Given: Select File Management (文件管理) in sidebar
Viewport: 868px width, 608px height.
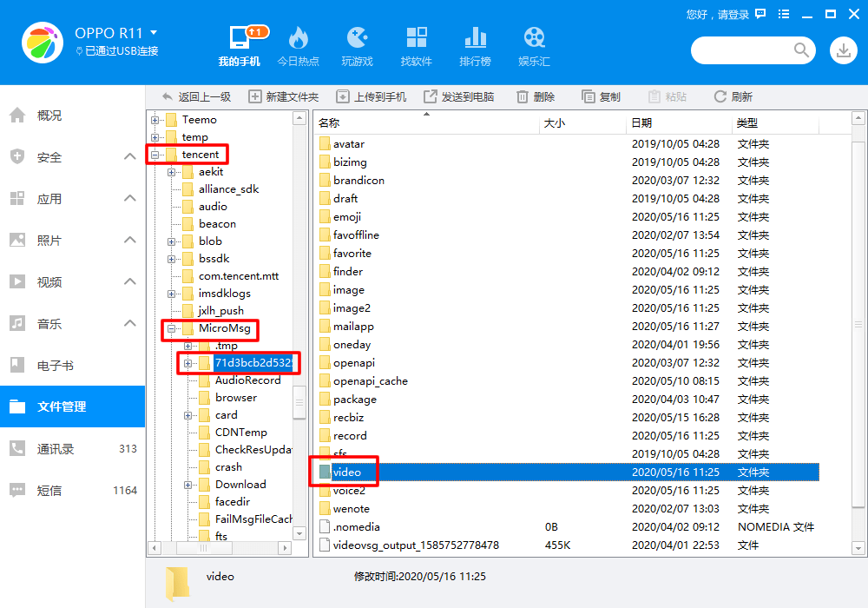Looking at the screenshot, I should [x=72, y=406].
